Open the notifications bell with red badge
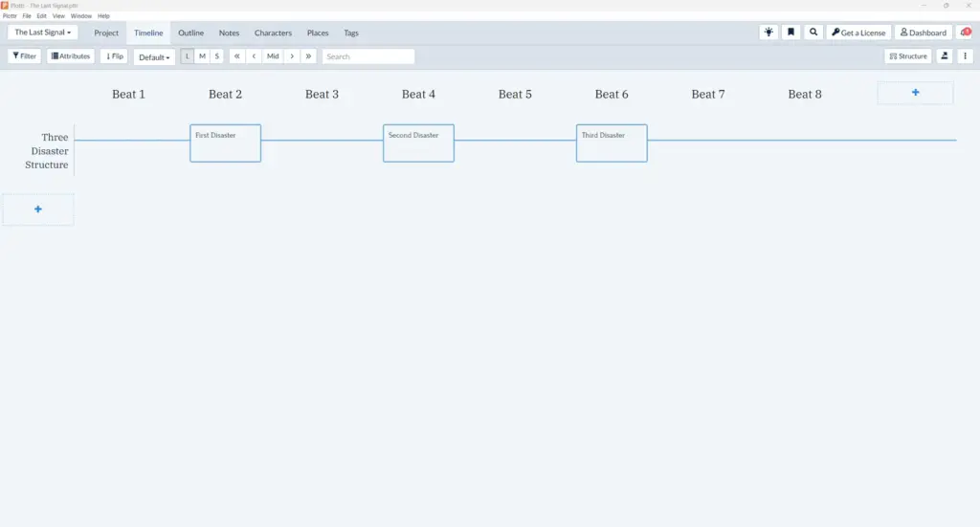The image size is (980, 527). (966, 33)
